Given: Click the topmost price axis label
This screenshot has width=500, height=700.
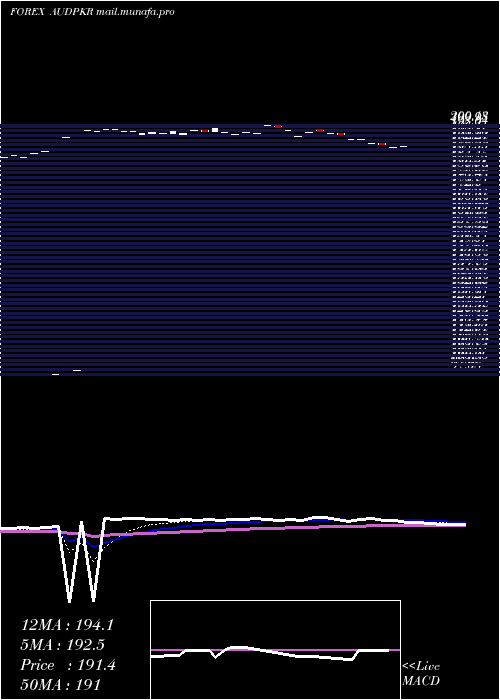Looking at the screenshot, I should (468, 115).
